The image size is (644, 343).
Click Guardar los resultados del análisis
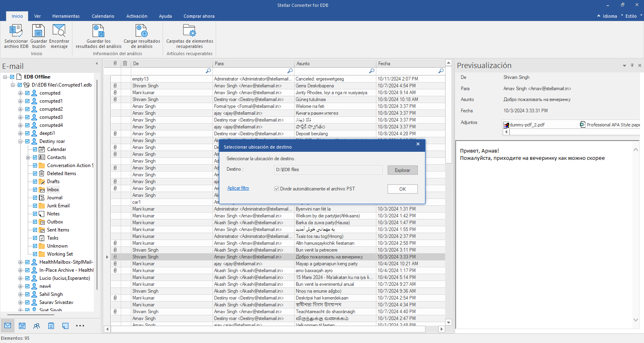99,36
